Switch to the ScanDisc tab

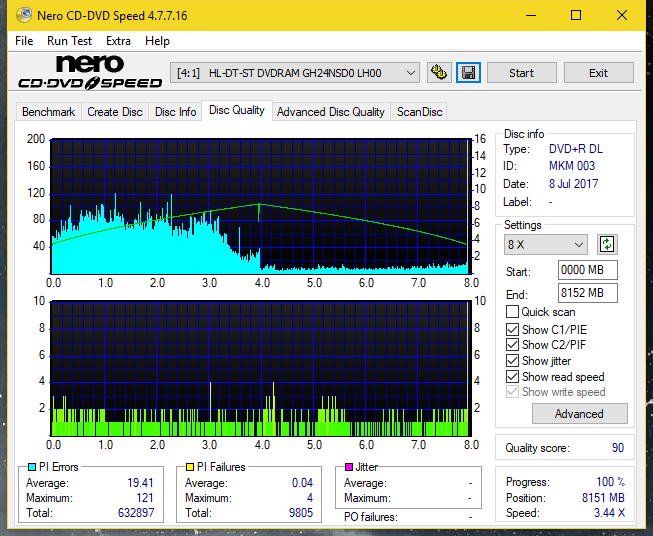(419, 112)
